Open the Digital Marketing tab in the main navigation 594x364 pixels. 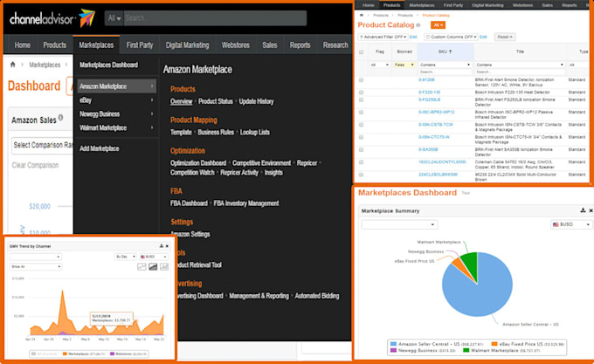(x=187, y=45)
